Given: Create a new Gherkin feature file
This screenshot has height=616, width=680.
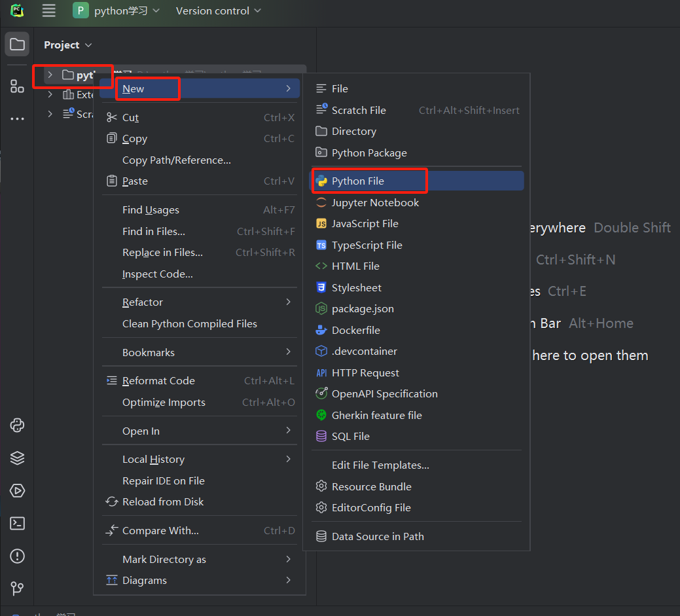Looking at the screenshot, I should (417, 415).
